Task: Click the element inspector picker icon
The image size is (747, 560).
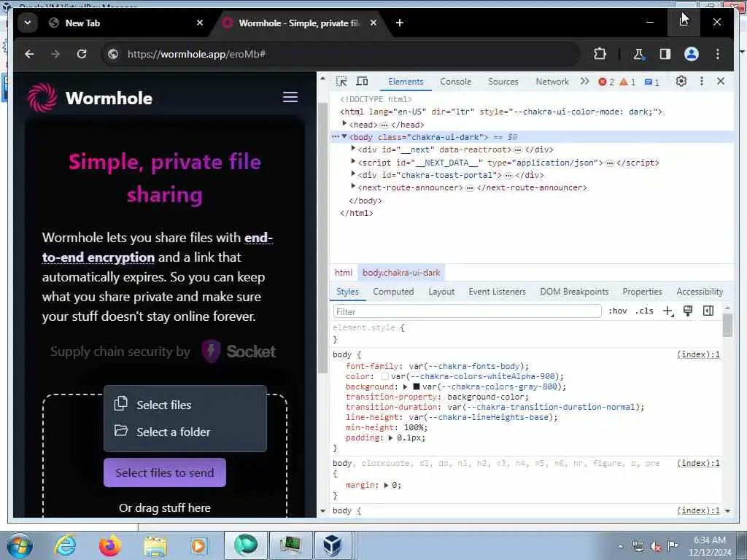Action: 341,82
